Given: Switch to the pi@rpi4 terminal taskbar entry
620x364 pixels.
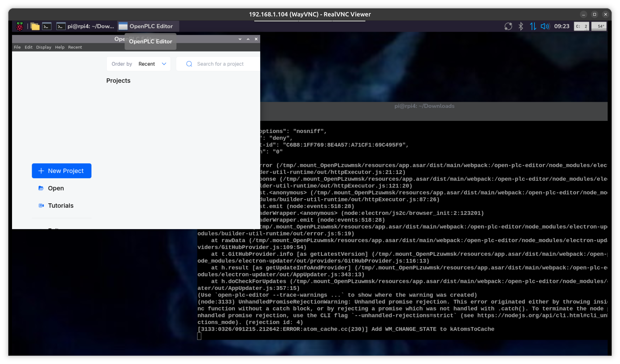Looking at the screenshot, I should click(x=86, y=26).
